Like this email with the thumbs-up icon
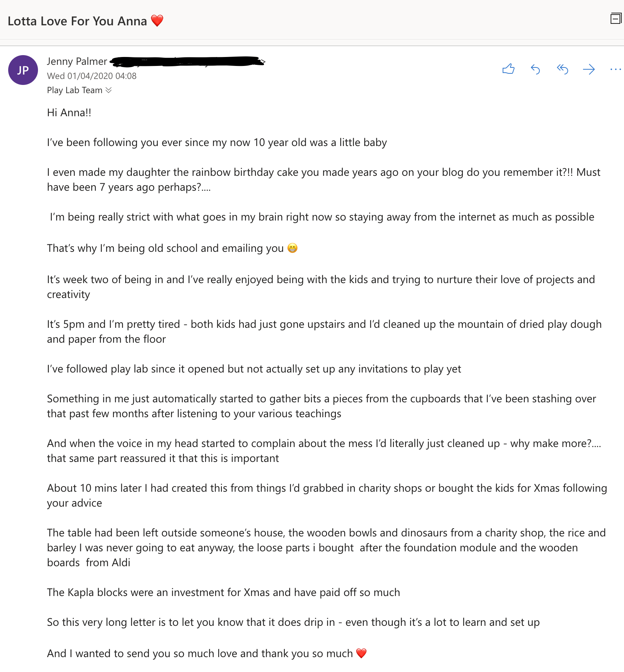 508,69
